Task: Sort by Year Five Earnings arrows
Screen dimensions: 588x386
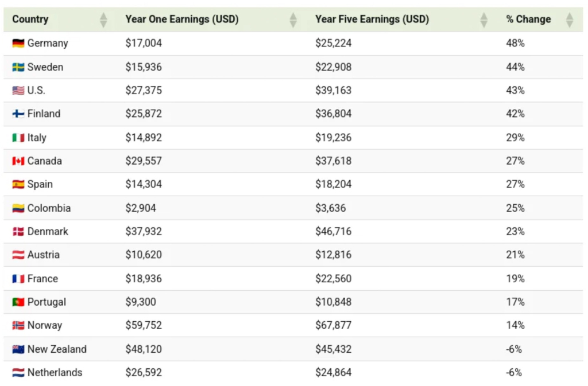Action: click(484, 20)
